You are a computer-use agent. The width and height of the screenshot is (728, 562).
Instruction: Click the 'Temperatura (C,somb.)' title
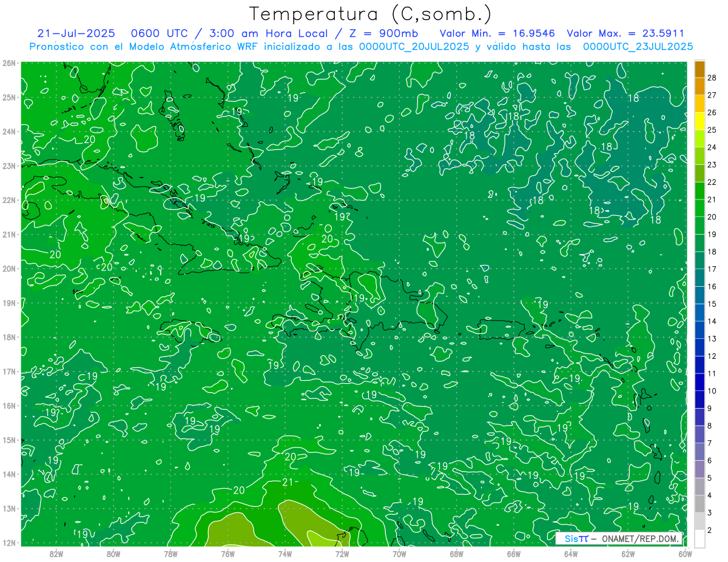coord(371,14)
